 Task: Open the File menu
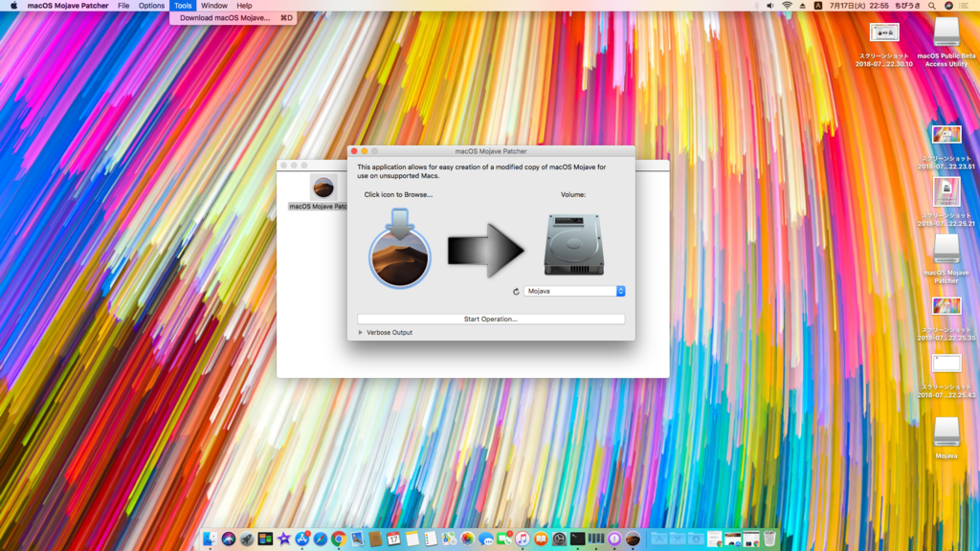pos(123,6)
